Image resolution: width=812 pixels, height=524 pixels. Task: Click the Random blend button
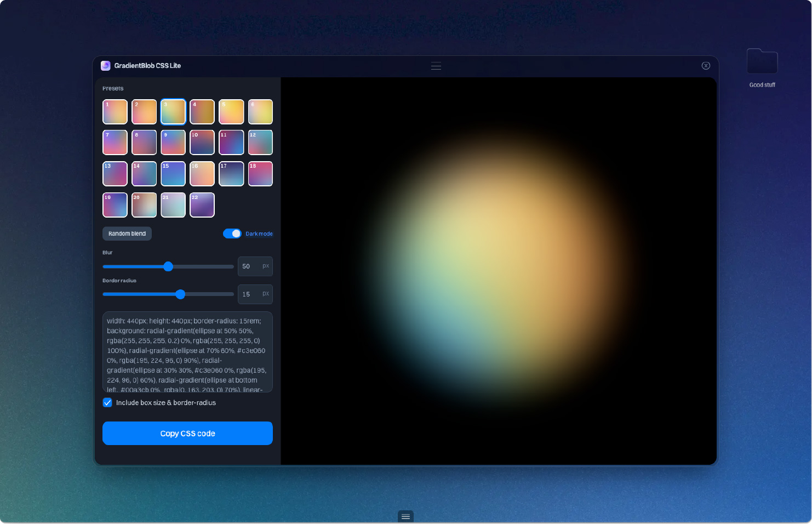pyautogui.click(x=127, y=233)
